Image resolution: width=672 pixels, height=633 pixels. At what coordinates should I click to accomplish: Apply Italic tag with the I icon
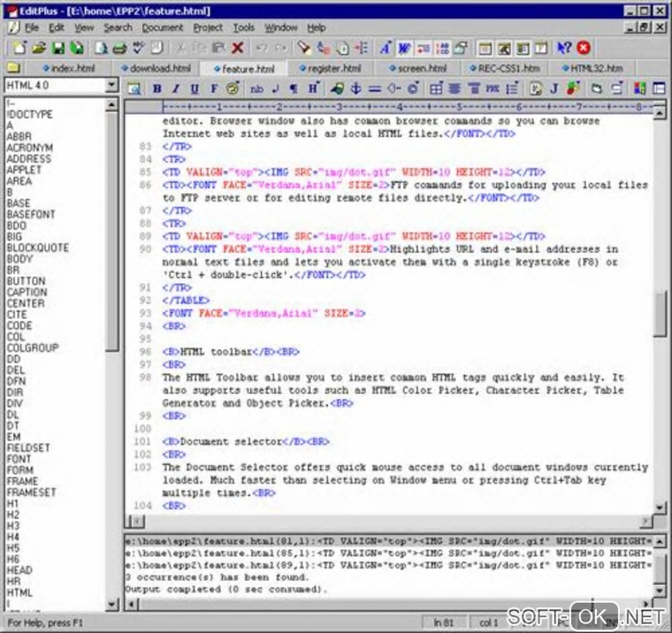pyautogui.click(x=176, y=89)
